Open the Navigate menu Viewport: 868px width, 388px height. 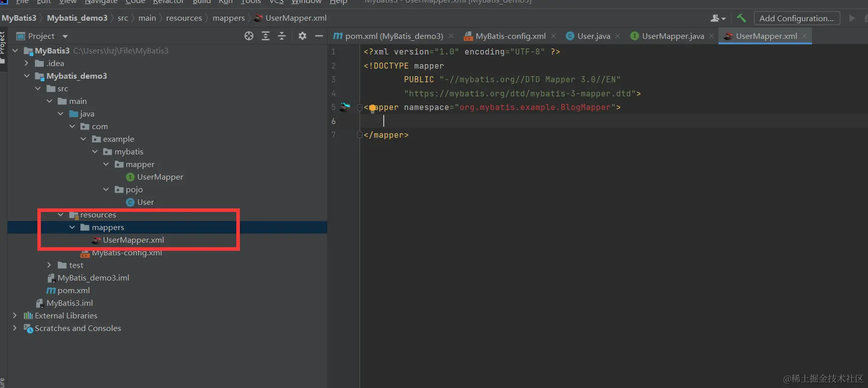pyautogui.click(x=101, y=2)
